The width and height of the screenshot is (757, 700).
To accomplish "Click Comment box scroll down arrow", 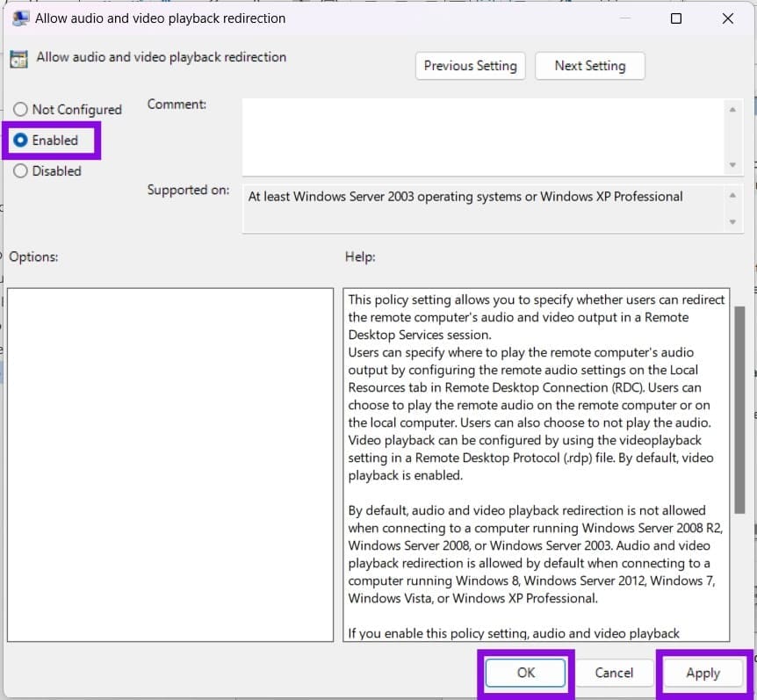I will (732, 165).
